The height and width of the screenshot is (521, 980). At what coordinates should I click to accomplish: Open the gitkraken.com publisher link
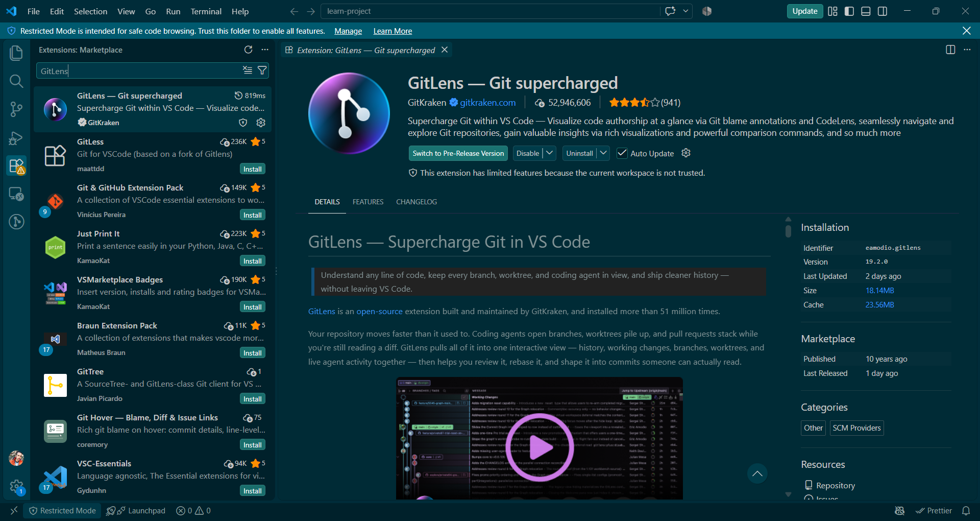488,103
